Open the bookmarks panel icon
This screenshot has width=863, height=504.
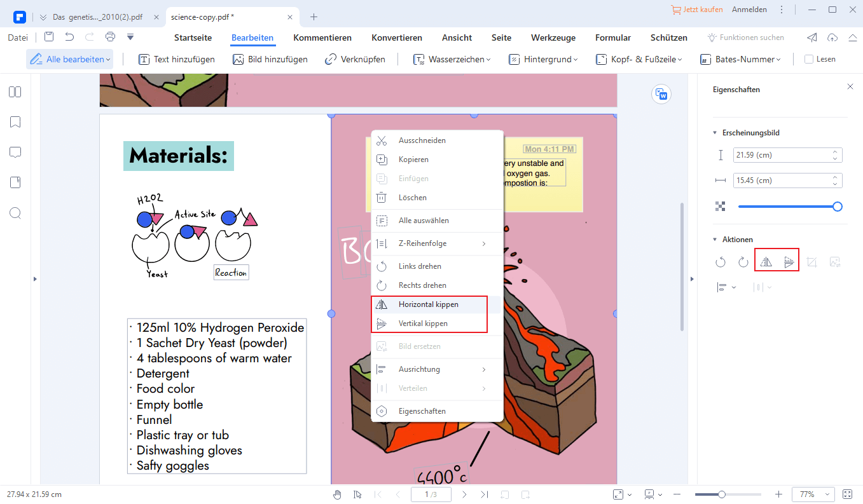15,122
